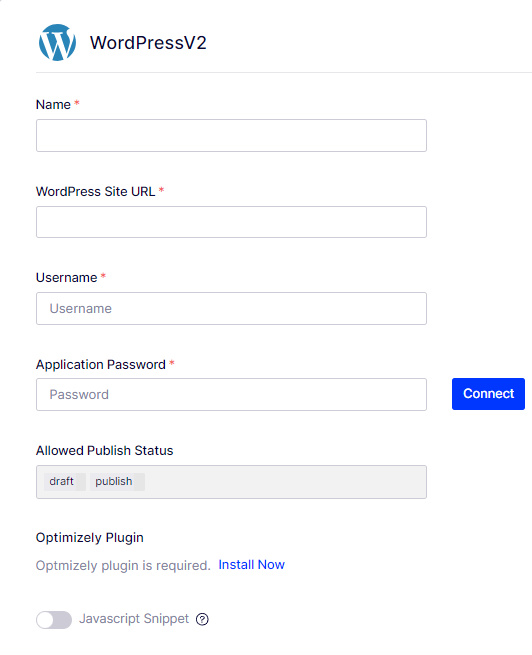Click the WordPress logo icon
This screenshot has width=532, height=655.
click(x=57, y=42)
